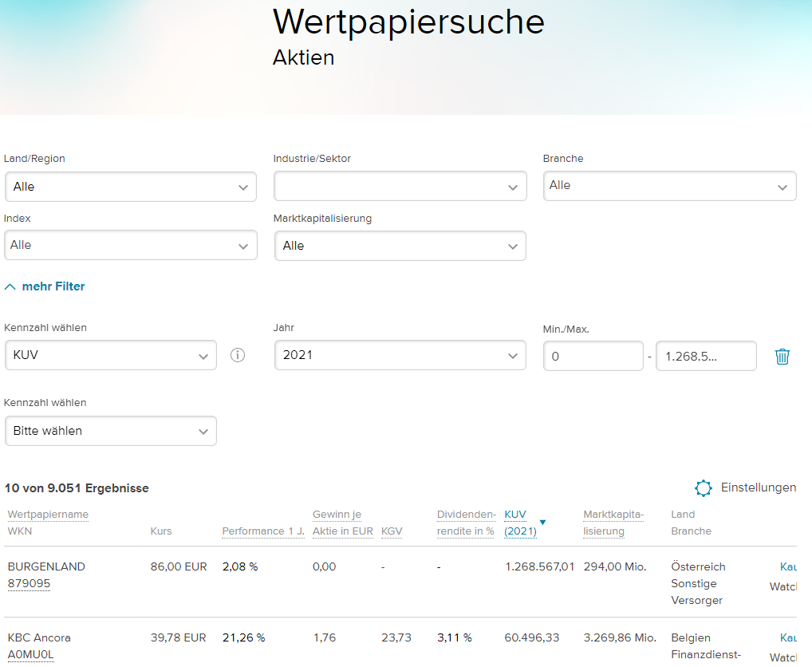Click the 86,00 EUR price cell
This screenshot has width=812, height=667.
[179, 567]
